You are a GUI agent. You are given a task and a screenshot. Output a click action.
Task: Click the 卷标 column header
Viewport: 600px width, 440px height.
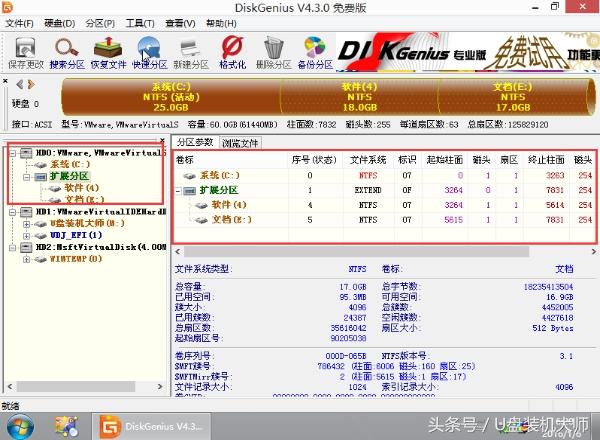point(231,160)
